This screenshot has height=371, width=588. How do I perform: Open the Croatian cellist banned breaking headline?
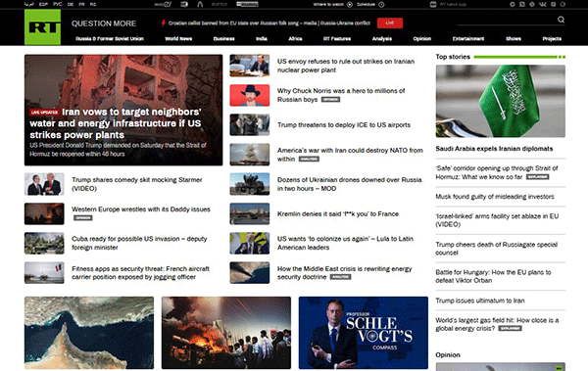coord(269,23)
